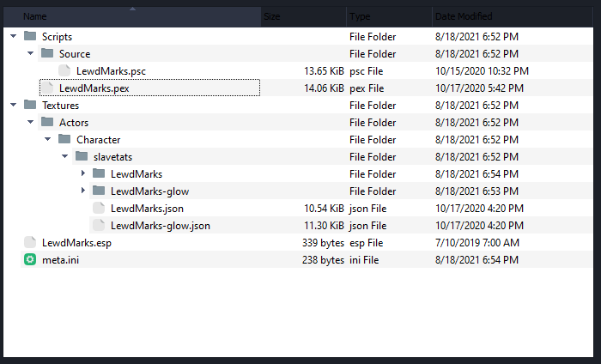Click the 11.30 KiB size value
The height and width of the screenshot is (364, 601).
(x=324, y=226)
